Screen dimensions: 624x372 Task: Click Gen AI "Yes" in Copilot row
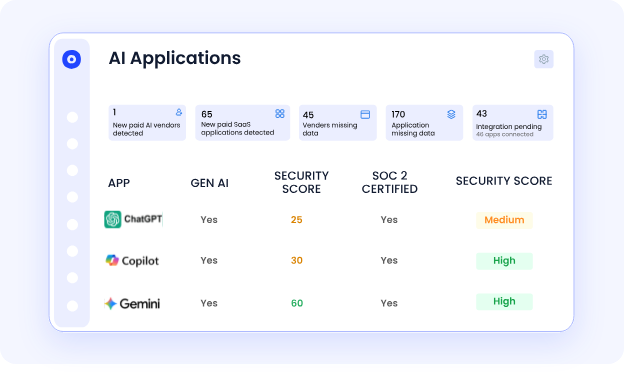209,261
